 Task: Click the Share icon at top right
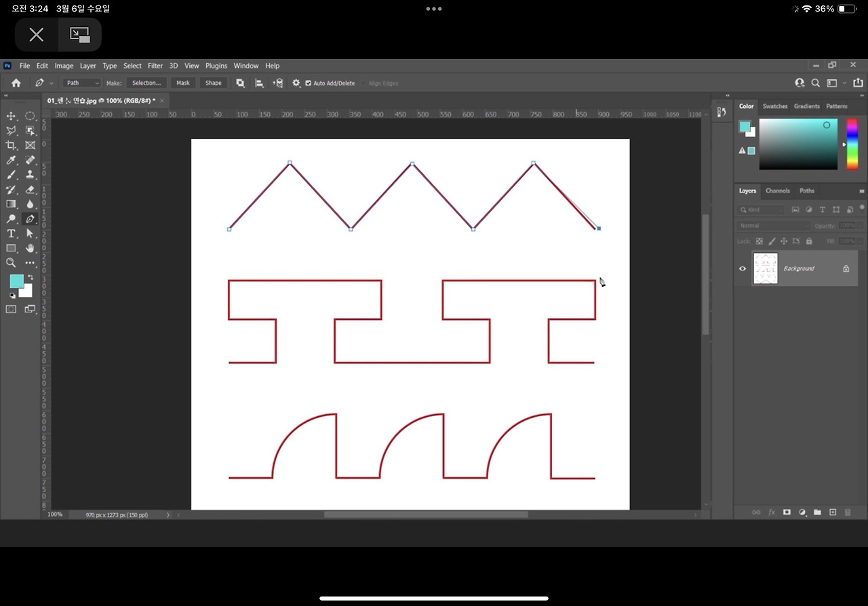click(858, 83)
